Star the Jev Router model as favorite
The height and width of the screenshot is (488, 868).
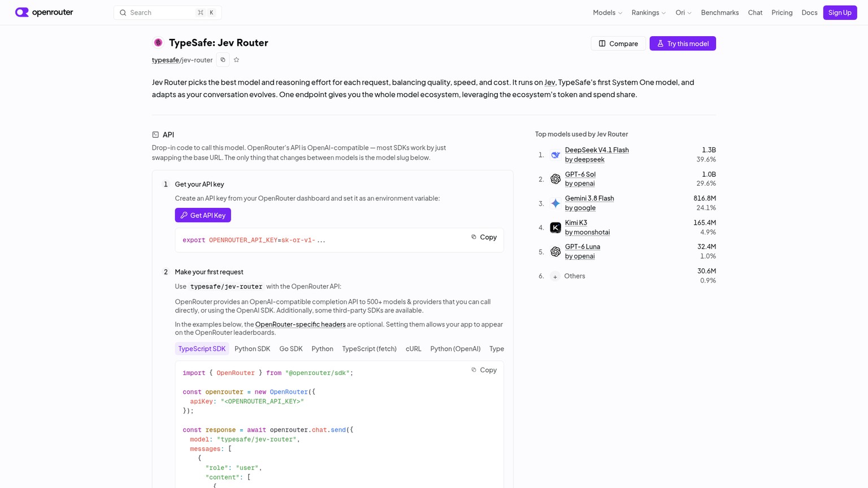(x=237, y=60)
